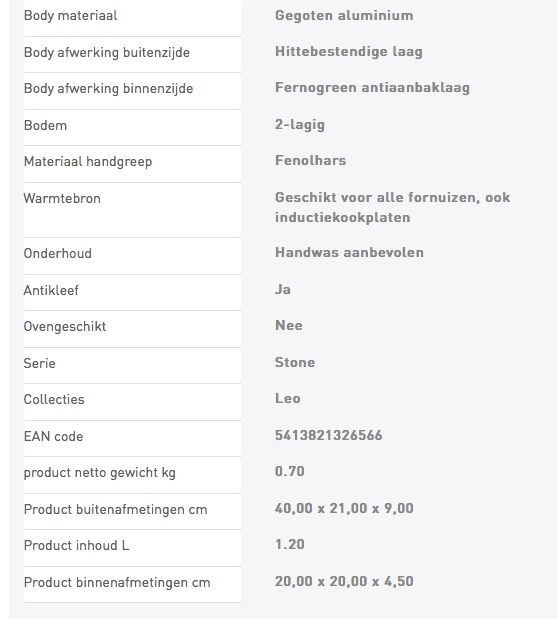The image size is (558, 619).
Task: Click the 'Nee' value beside Ovengeschikt
Action: pyautogui.click(x=289, y=326)
